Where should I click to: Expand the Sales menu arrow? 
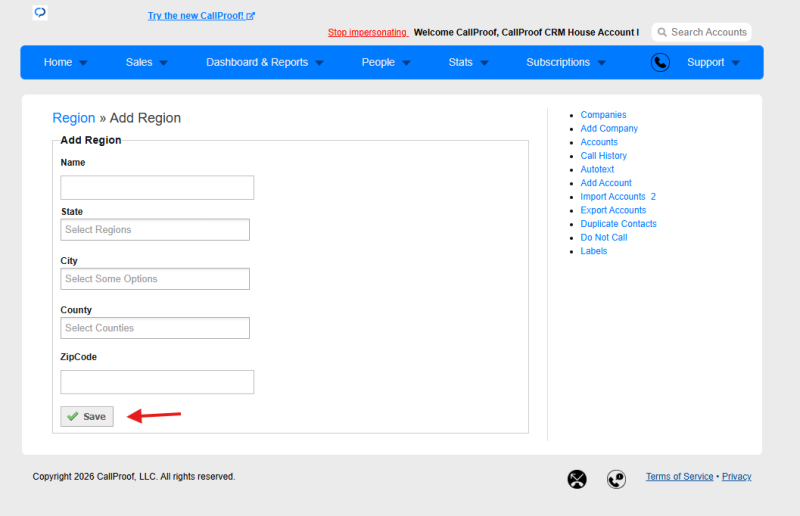[164, 63]
